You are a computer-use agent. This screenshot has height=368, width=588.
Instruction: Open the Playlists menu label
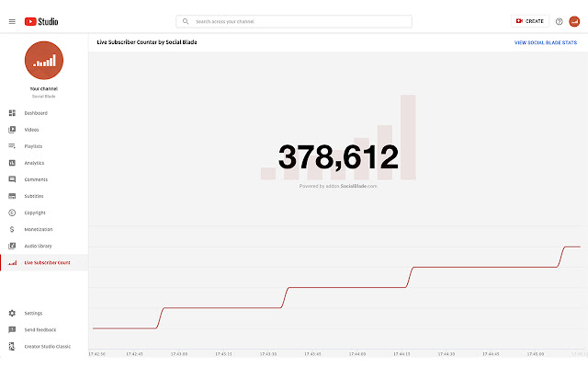click(x=33, y=146)
